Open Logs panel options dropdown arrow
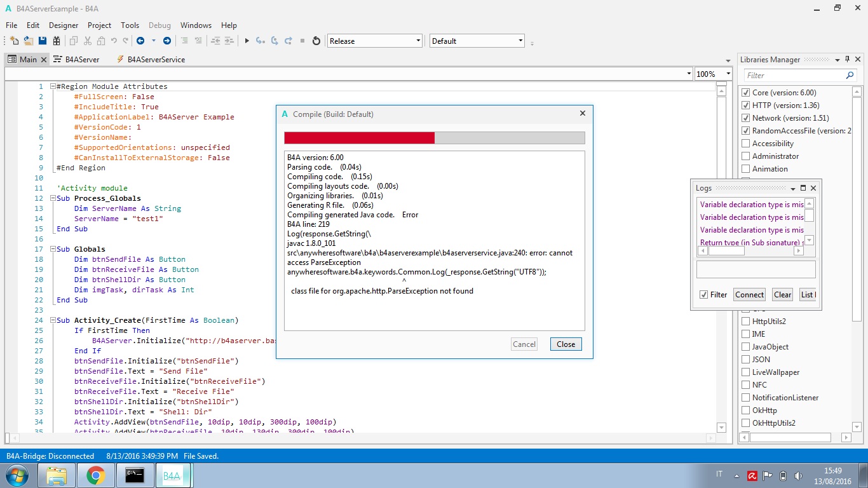This screenshot has height=488, width=868. [793, 188]
